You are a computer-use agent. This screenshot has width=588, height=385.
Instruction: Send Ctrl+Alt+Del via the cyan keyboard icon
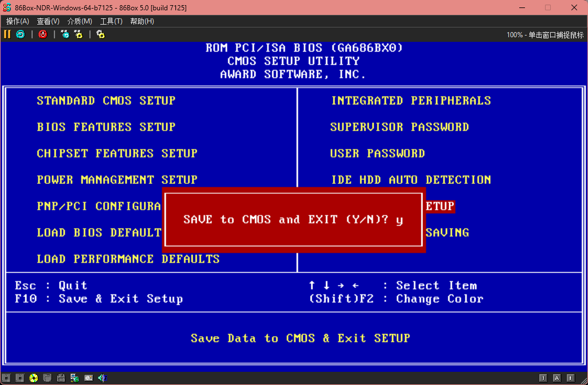click(x=65, y=34)
